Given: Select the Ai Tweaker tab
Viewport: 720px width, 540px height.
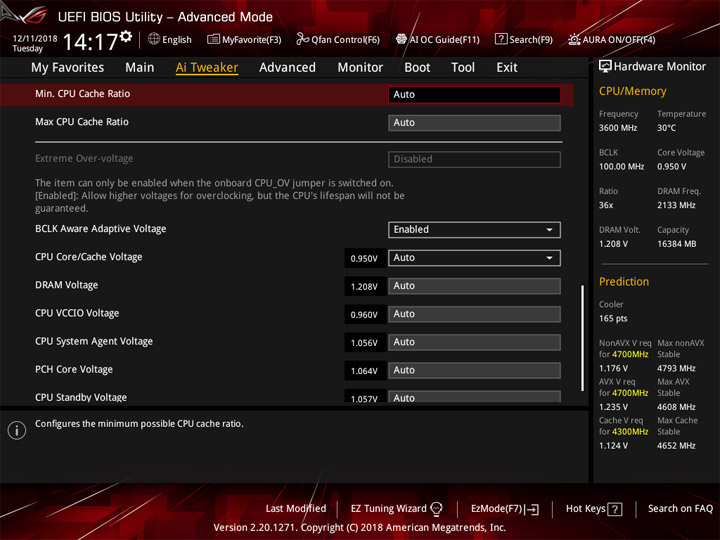Looking at the screenshot, I should [207, 68].
